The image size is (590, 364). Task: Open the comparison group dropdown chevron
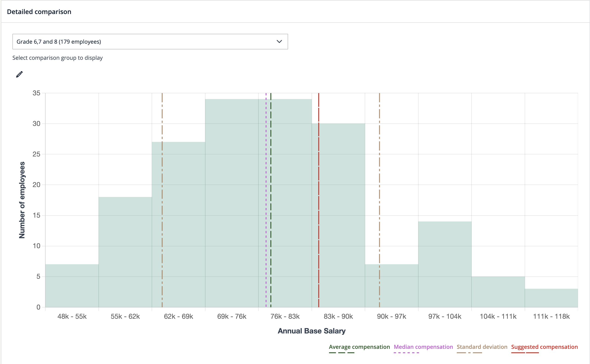[x=279, y=42]
